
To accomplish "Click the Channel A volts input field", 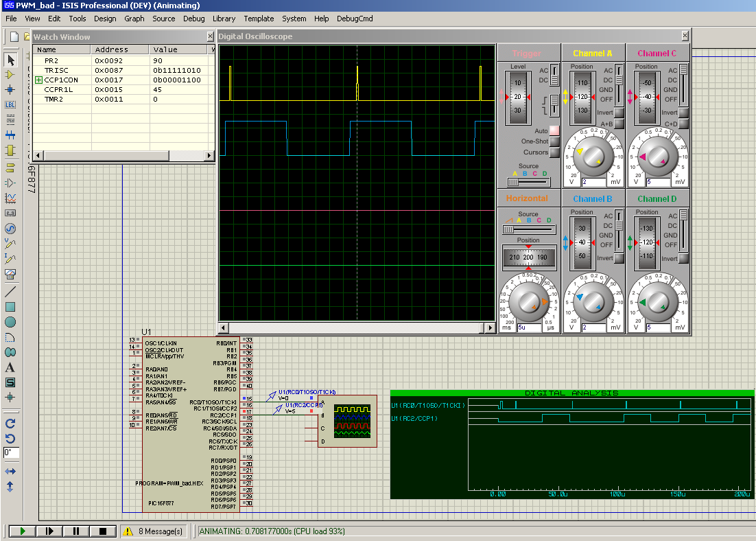I will [x=593, y=183].
